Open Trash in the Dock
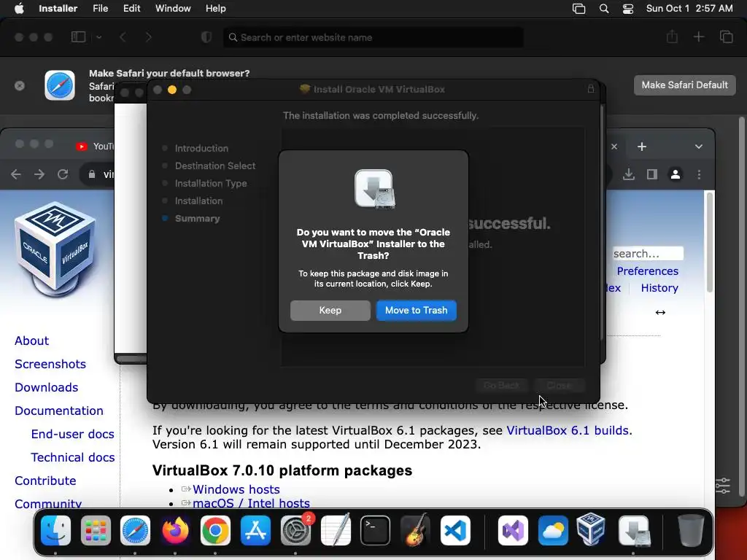 coord(691,531)
